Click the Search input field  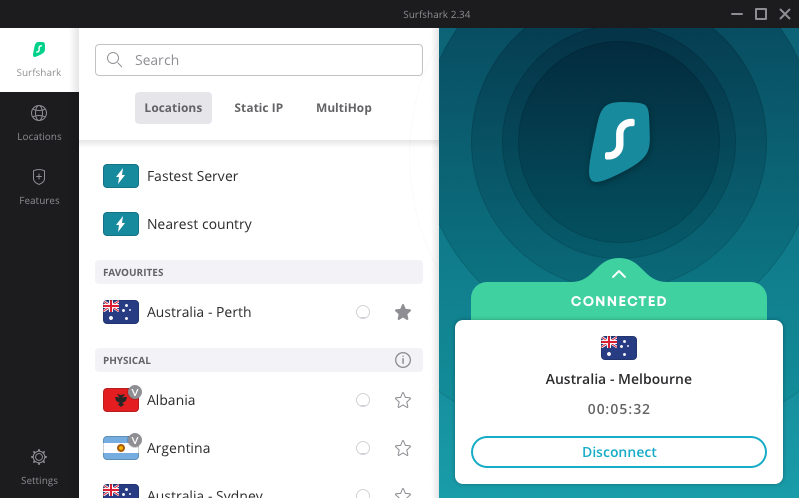(x=270, y=60)
